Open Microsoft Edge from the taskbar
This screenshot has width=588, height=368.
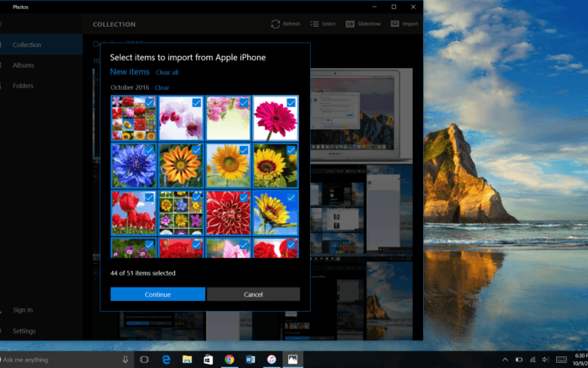point(167,359)
